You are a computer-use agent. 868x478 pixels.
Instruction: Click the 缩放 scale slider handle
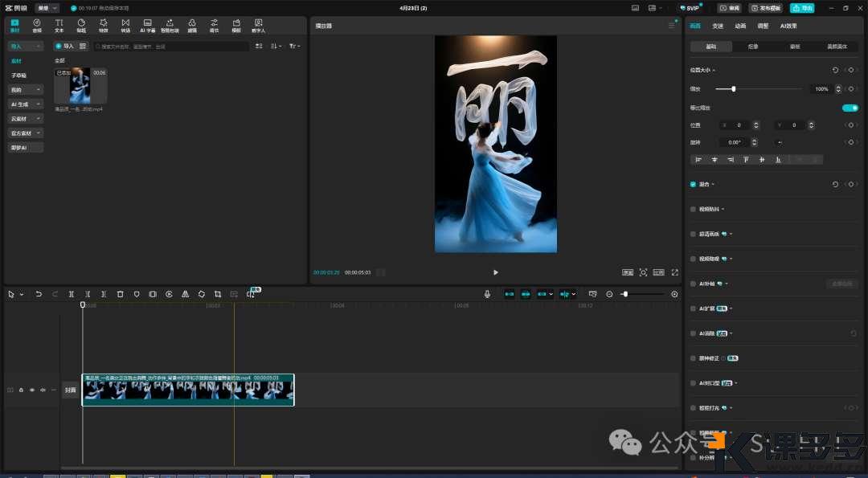(x=734, y=88)
